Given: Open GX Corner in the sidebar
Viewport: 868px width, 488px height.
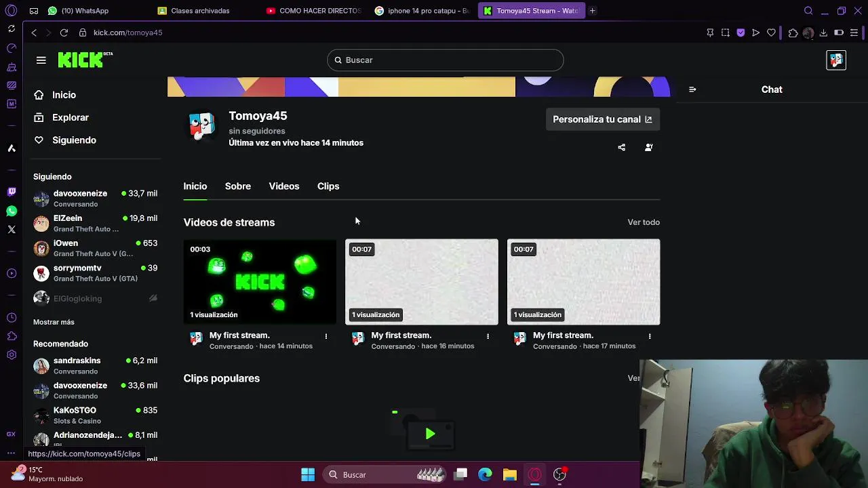Looking at the screenshot, I should [x=11, y=434].
